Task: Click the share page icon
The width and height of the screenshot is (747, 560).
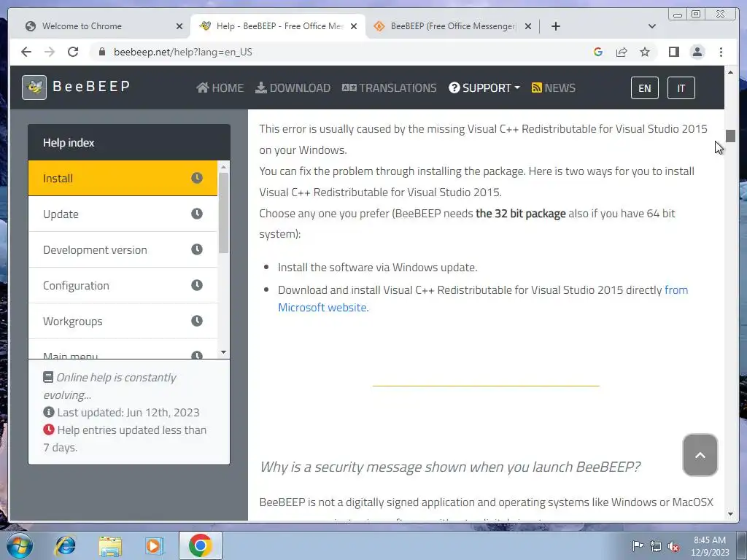Action: 622,52
